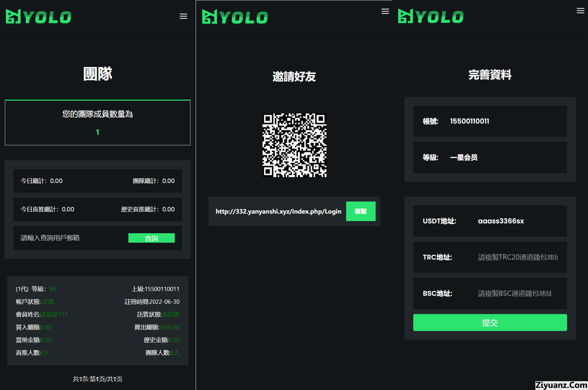588x390 pixels.
Task: Click the 託管狀態 未託管 status
Action: point(158,315)
